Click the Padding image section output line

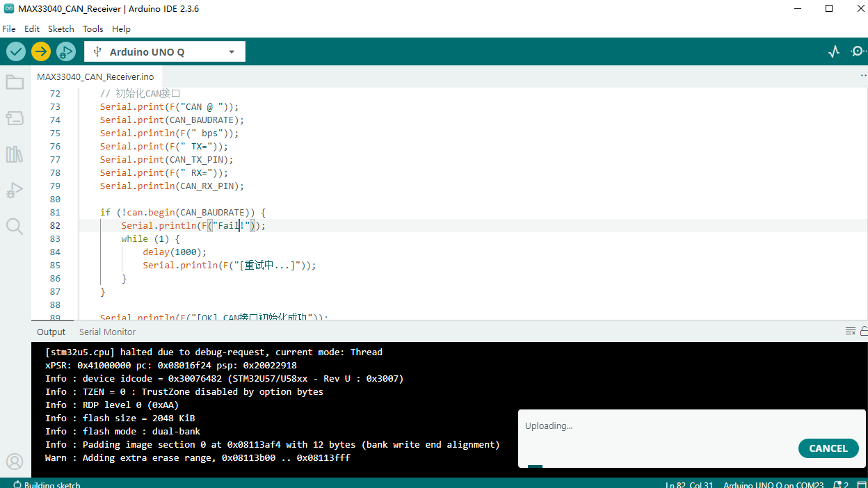point(273,445)
